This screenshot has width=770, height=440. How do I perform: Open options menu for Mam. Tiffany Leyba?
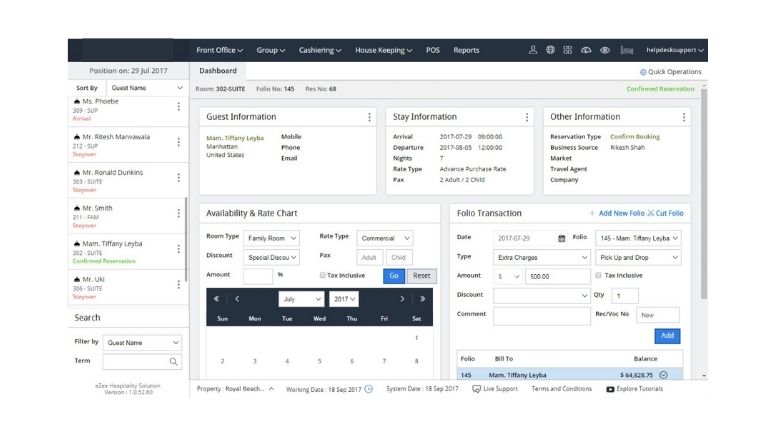[179, 249]
